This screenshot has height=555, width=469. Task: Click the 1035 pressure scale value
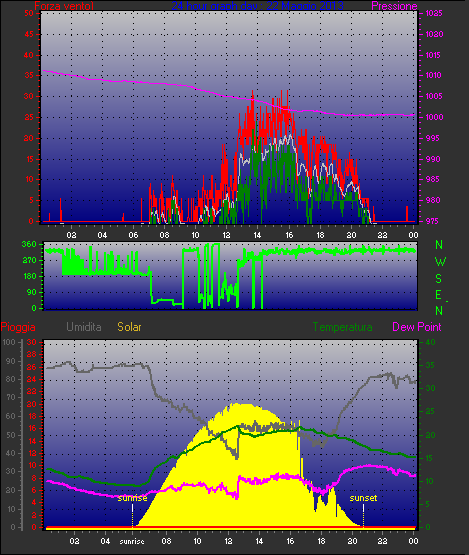tap(434, 13)
